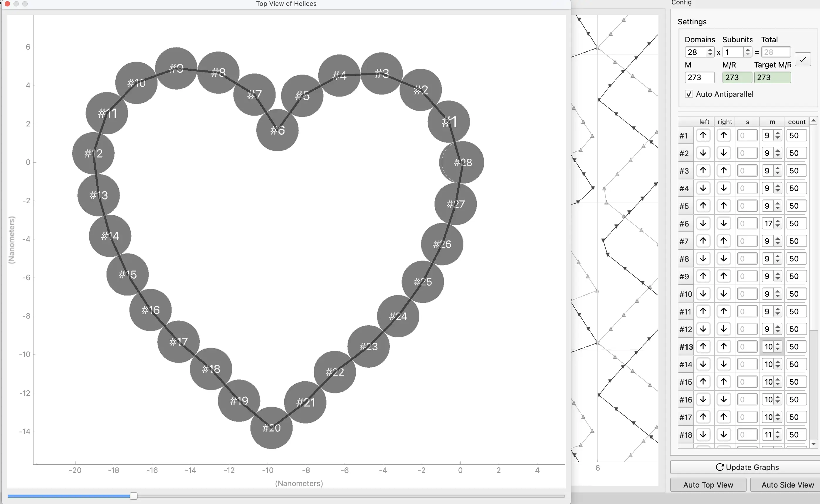820x504 pixels.
Task: Click helix circle #20 in top view
Action: [271, 428]
